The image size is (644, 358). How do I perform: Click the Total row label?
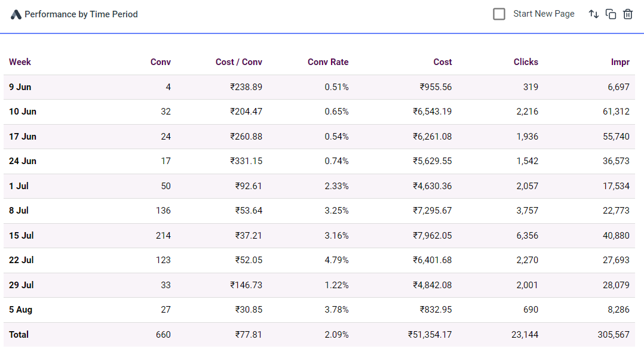click(19, 335)
